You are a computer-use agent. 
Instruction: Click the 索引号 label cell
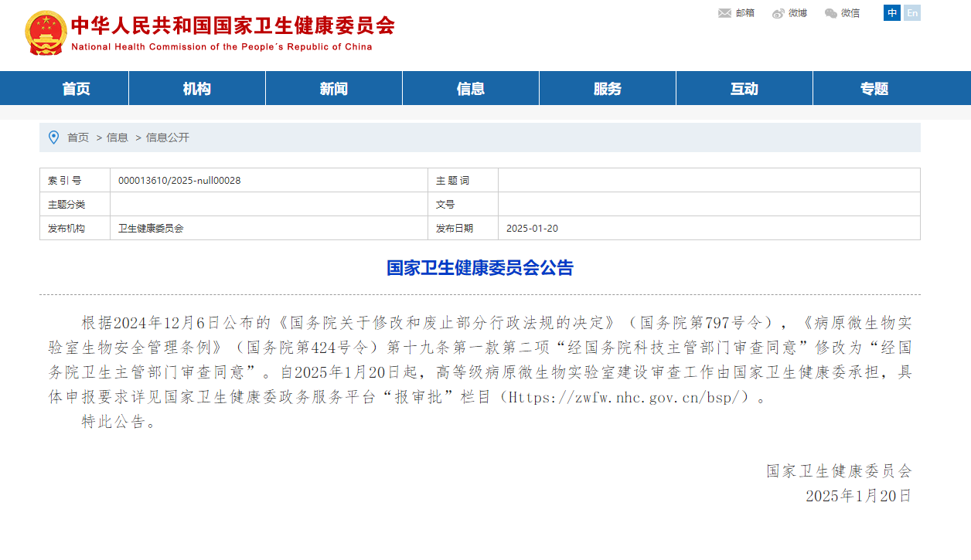pyautogui.click(x=75, y=181)
